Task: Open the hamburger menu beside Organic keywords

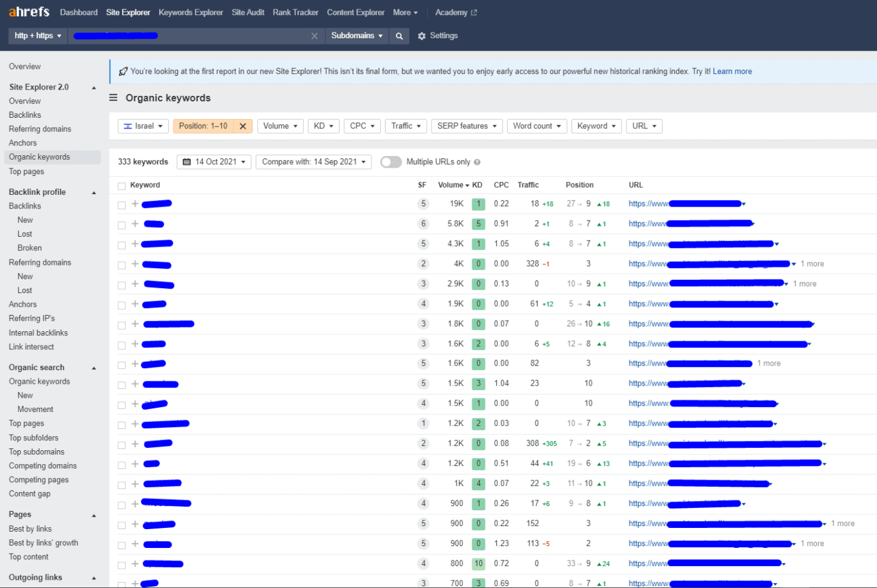Action: coord(113,98)
